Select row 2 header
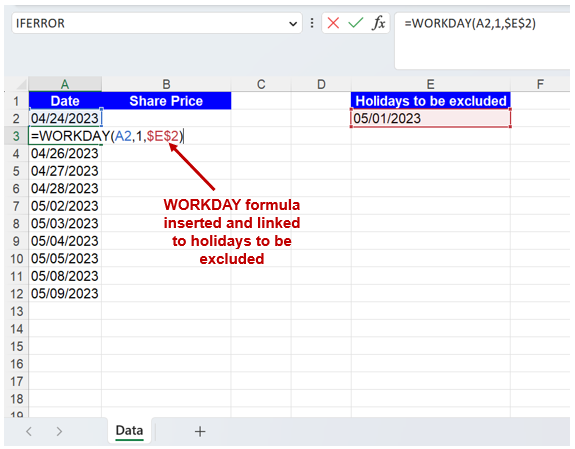 pyautogui.click(x=16, y=118)
